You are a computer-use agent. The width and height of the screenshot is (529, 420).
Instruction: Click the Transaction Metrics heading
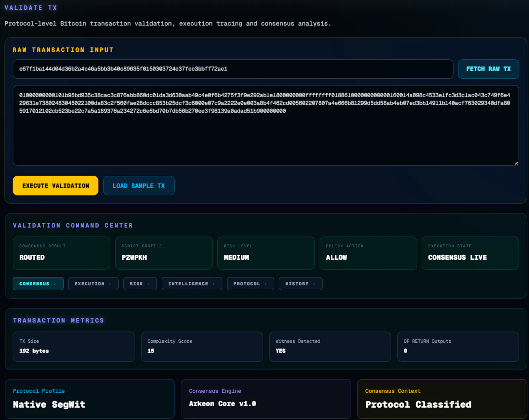[59, 320]
